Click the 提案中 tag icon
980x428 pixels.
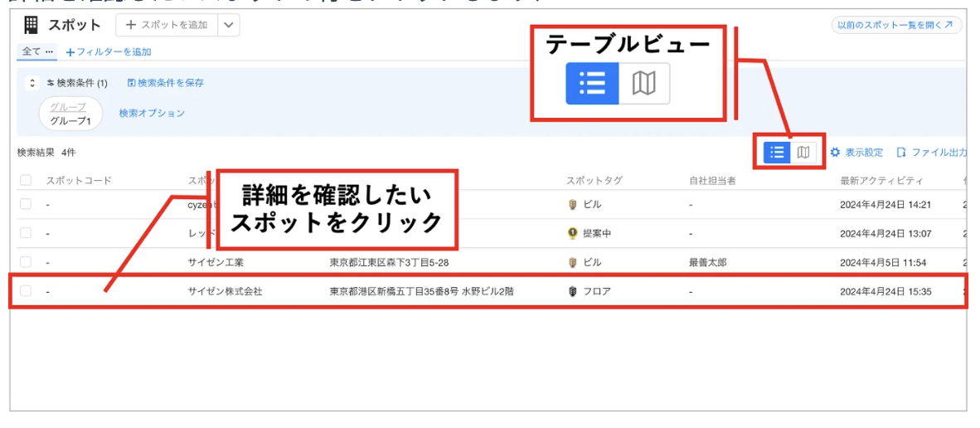tap(573, 233)
